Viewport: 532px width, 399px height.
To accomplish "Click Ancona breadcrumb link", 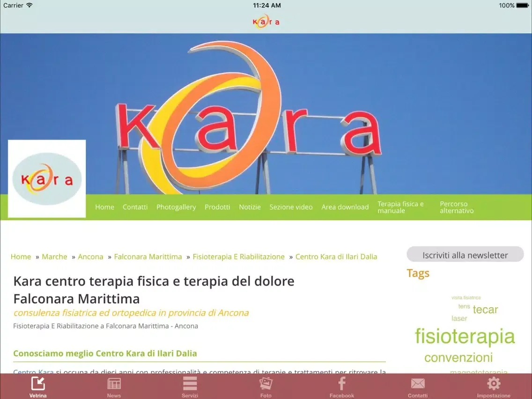I will (x=90, y=257).
